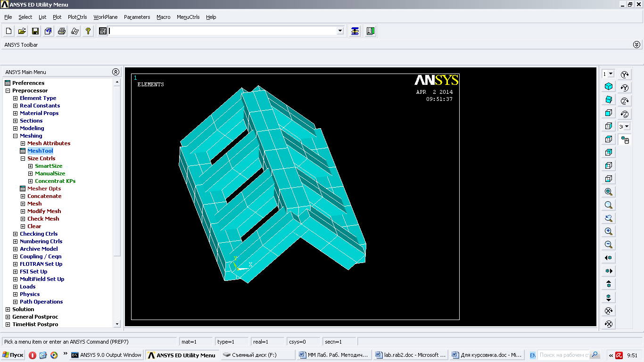This screenshot has width=644, height=362.
Task: Zoom out with the minus magnifier
Action: 609,245
